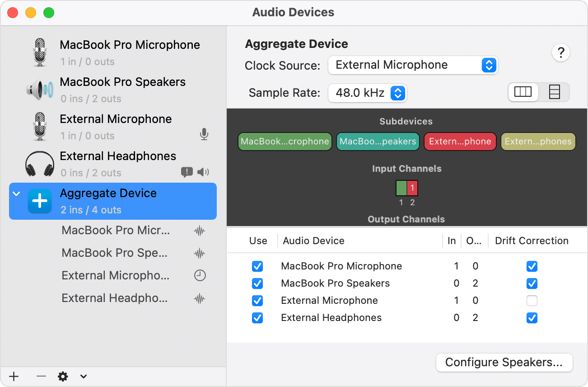This screenshot has height=387, width=588.
Task: Switch to the stacked rows layout view icon
Action: click(554, 92)
